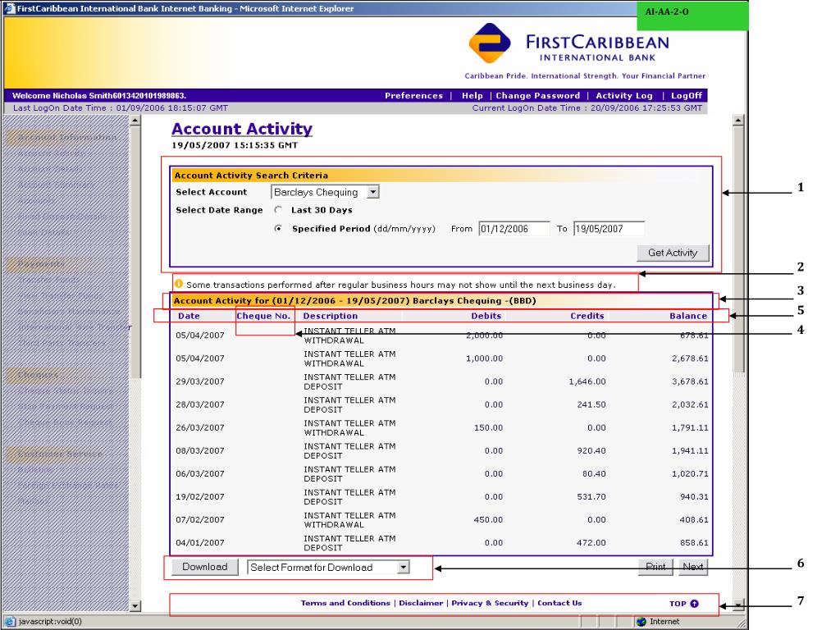The height and width of the screenshot is (630, 840).
Task: Click main content scrollbar down arrow
Action: pos(738,605)
